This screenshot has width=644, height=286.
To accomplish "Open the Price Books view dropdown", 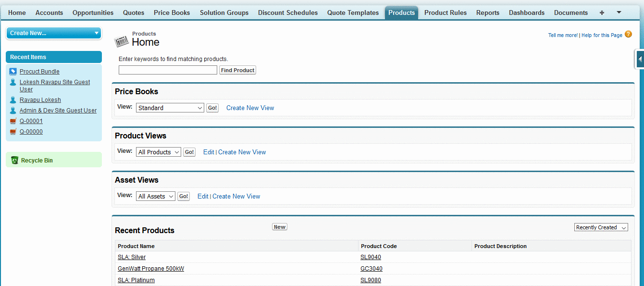I will (x=170, y=108).
